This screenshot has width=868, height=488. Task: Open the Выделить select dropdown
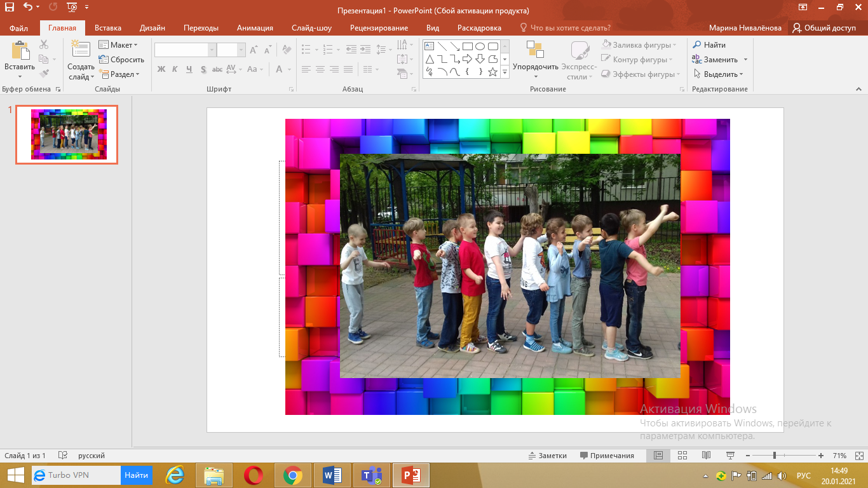tap(718, 74)
